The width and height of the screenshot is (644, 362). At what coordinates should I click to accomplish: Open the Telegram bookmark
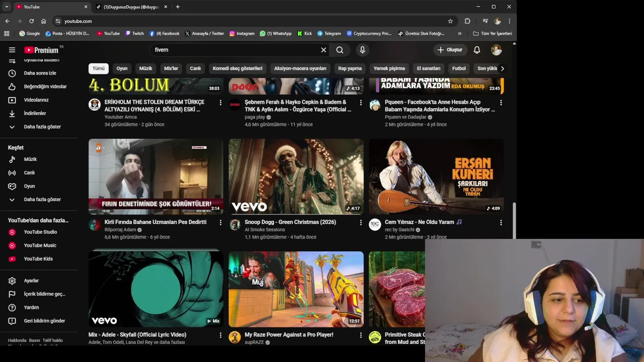click(329, 34)
